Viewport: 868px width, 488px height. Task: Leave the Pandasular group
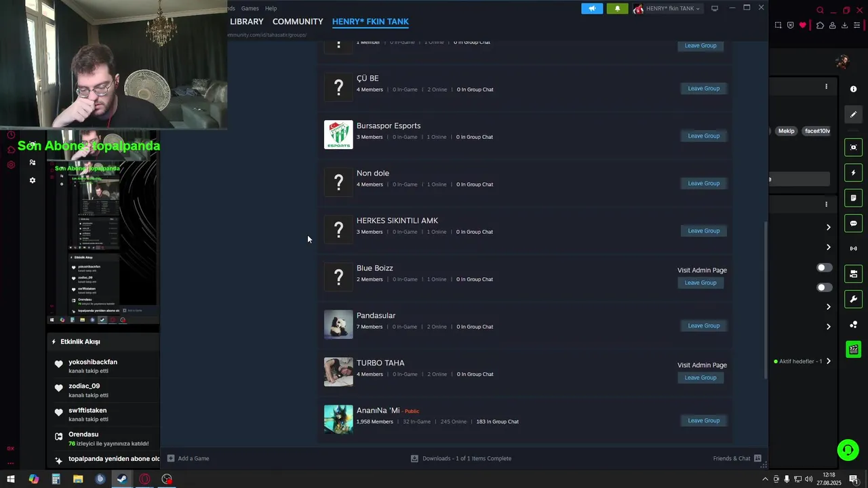703,325
